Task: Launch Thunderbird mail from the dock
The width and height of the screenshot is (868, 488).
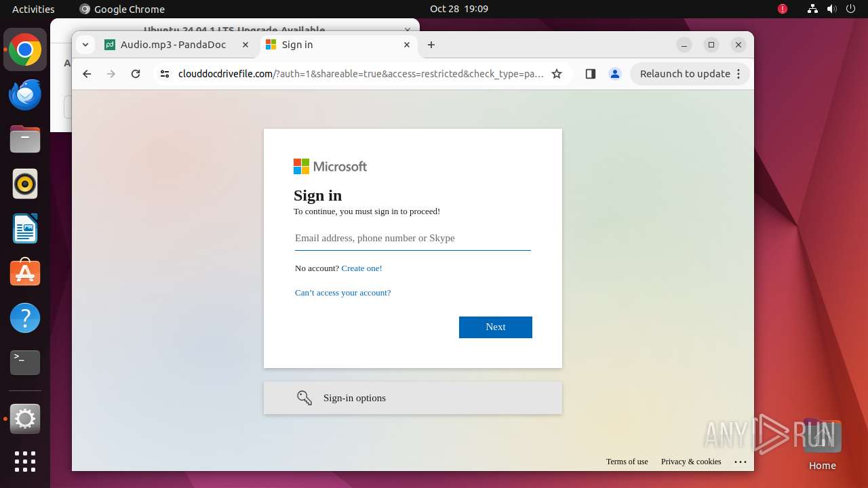Action: [x=25, y=94]
